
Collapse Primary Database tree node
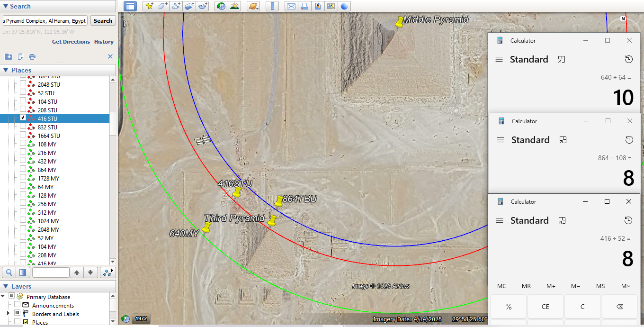coord(4,296)
